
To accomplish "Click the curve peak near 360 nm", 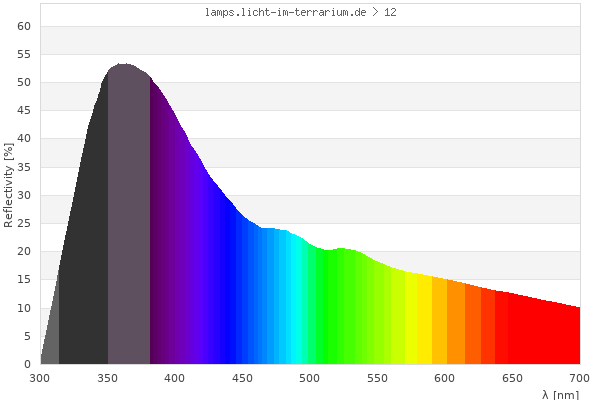I will (122, 65).
